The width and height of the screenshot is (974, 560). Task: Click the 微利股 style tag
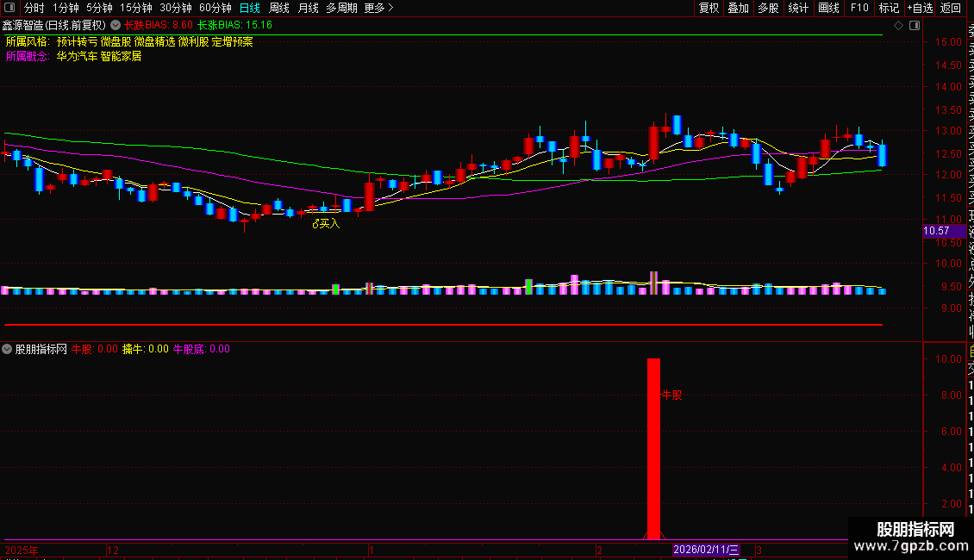pos(193,41)
